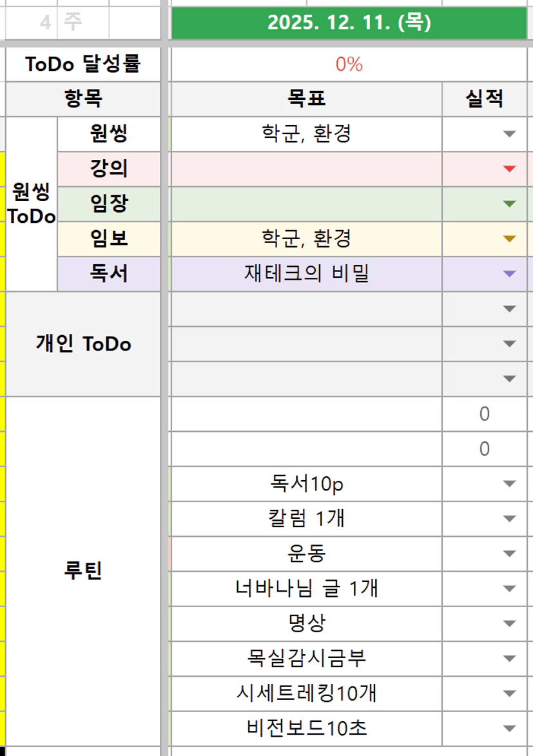
Task: Click the 0% ToDo 달성률 cell
Action: point(349,64)
